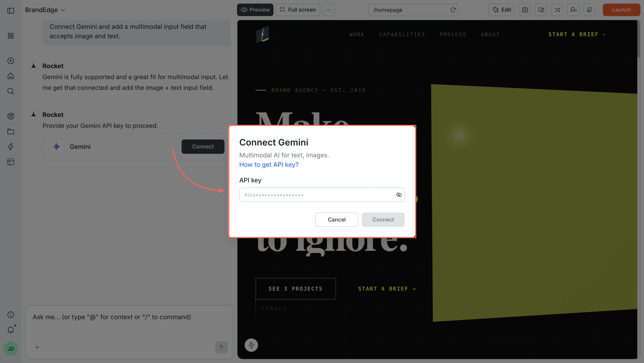Open GitHub integration from the toolbar
This screenshot has height=363, width=644.
click(x=589, y=10)
